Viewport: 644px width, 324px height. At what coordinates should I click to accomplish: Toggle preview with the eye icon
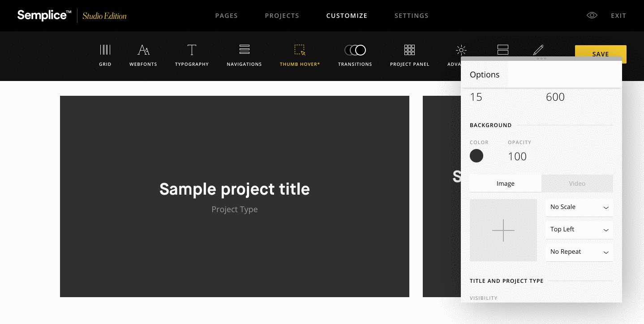(x=592, y=16)
